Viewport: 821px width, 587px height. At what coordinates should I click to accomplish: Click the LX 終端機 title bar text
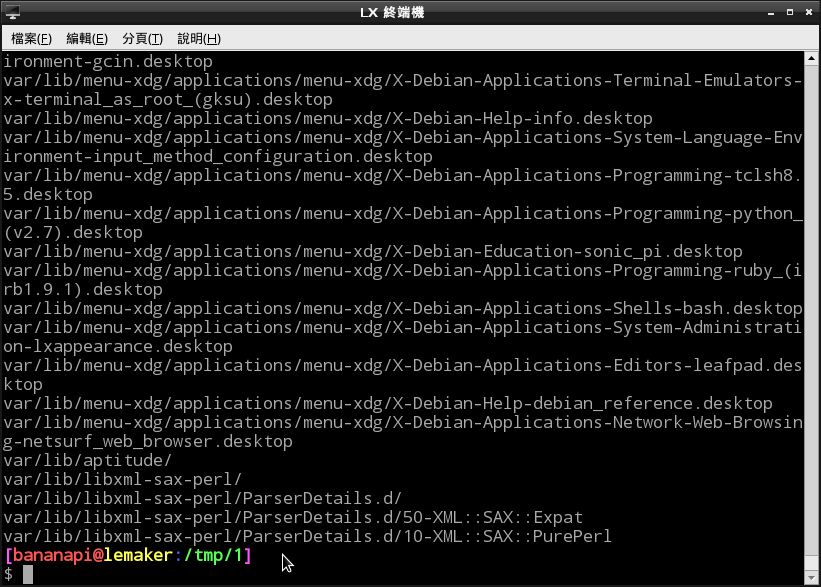(410, 12)
